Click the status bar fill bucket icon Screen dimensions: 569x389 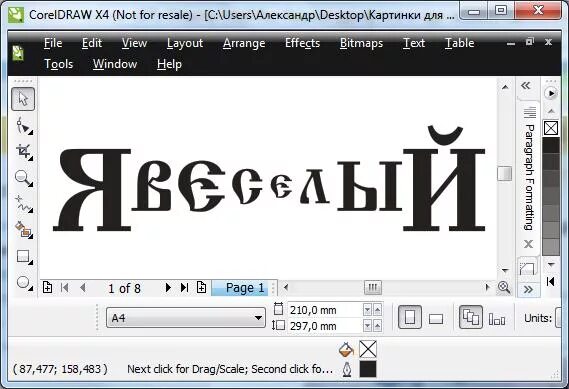(x=346, y=350)
